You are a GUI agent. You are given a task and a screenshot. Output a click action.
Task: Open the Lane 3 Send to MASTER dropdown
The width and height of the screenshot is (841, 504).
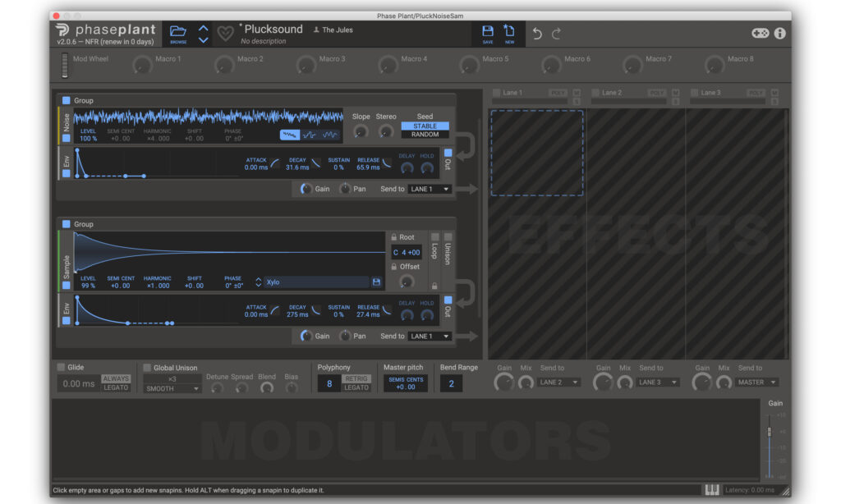click(756, 383)
